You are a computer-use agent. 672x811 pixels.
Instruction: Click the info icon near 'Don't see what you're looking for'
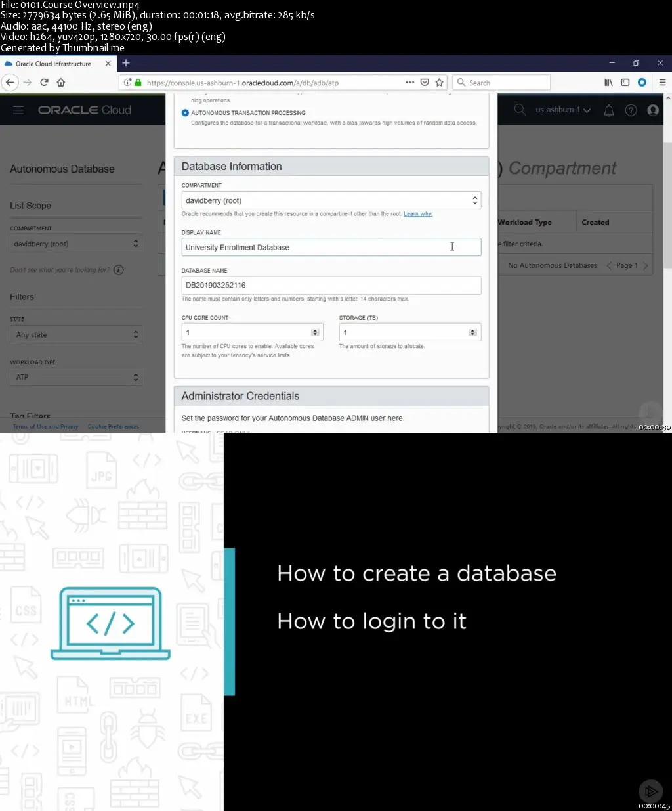[x=118, y=269]
